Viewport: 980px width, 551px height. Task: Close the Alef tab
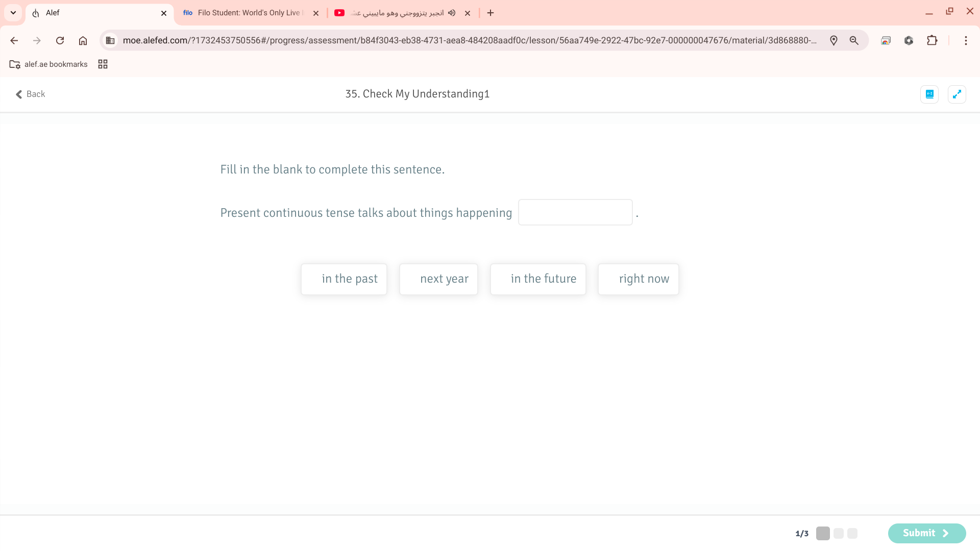(164, 13)
